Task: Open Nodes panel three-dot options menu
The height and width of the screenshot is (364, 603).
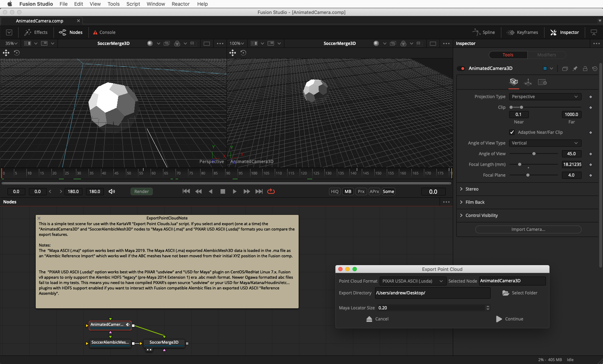Action: pyautogui.click(x=446, y=202)
